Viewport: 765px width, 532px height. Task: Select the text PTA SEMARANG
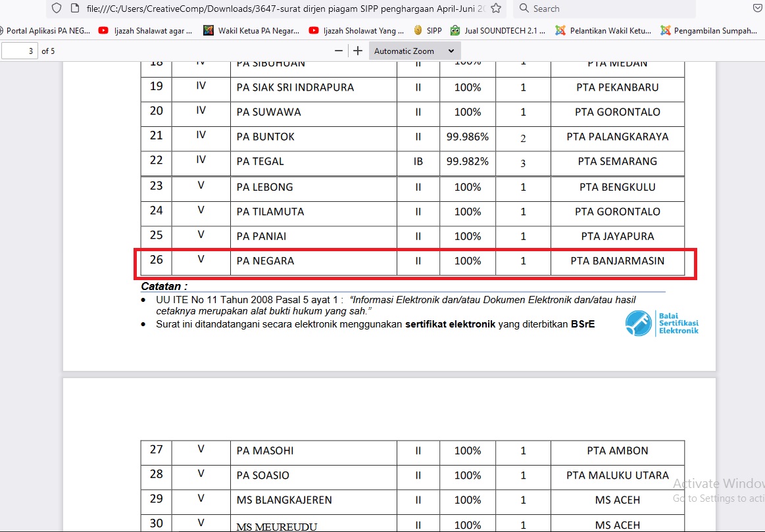point(617,161)
